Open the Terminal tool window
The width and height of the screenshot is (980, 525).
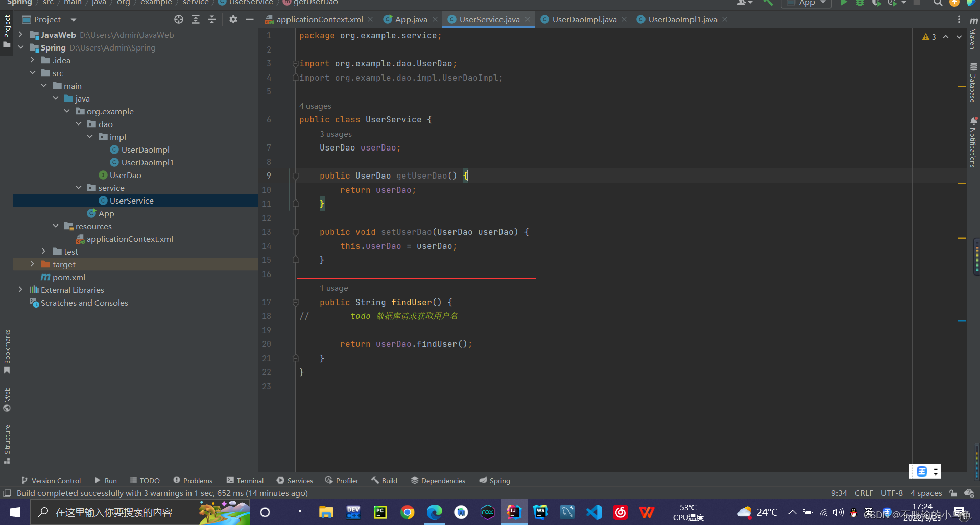click(245, 481)
